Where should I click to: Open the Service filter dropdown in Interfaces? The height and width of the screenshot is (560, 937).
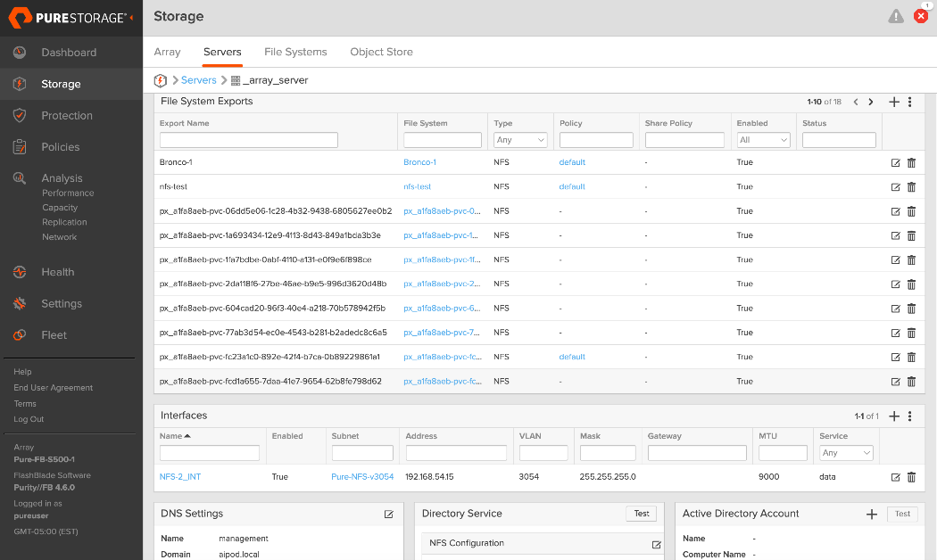click(x=846, y=453)
